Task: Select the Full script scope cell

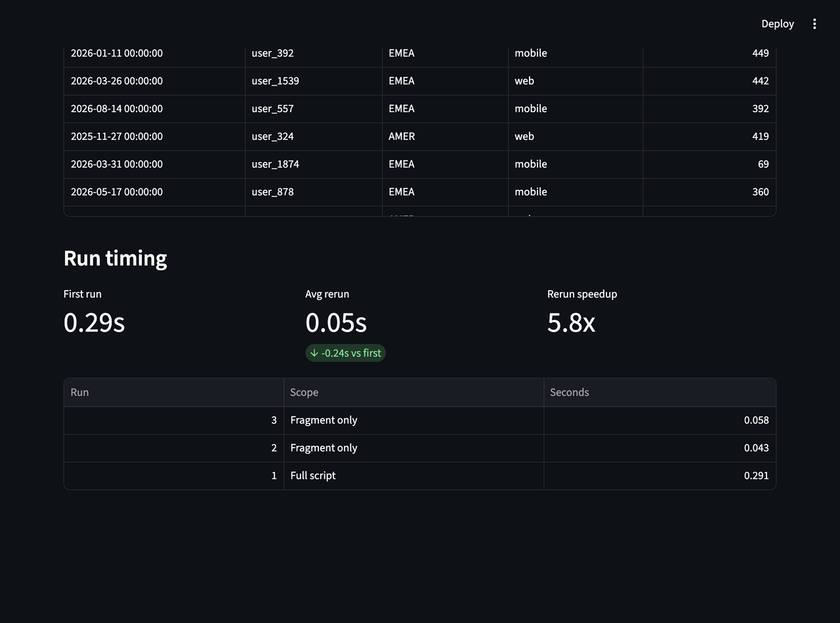Action: [x=413, y=475]
